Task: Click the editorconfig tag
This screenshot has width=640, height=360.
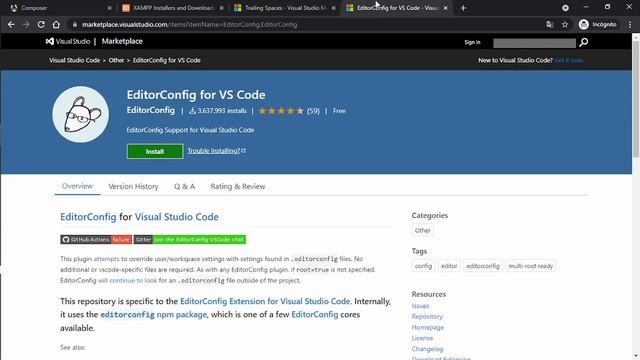Action: (x=483, y=266)
